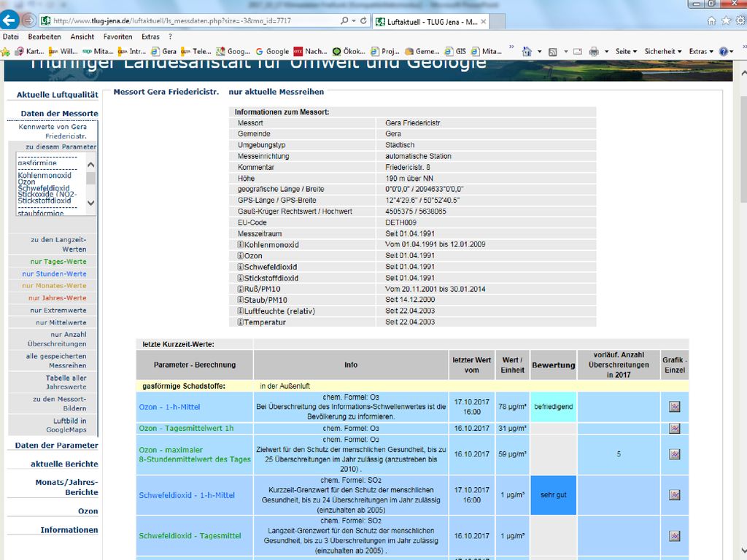Go back with the browser back arrow
747x560 pixels.
(9, 20)
